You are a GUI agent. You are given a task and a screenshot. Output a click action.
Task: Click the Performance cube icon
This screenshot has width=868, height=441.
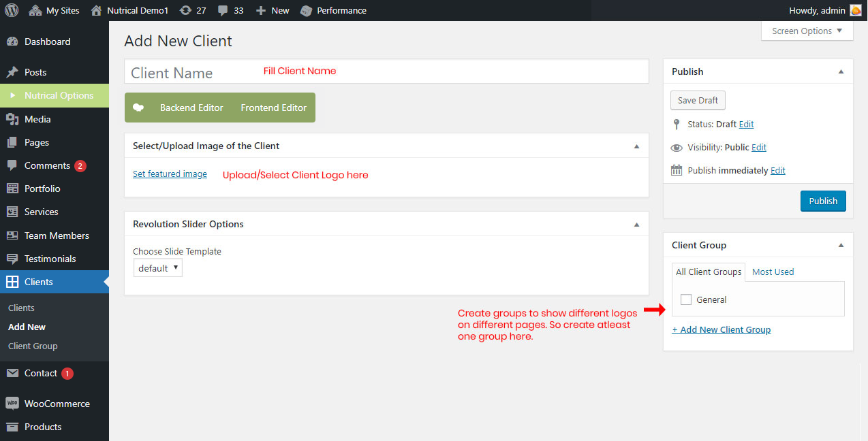(307, 10)
